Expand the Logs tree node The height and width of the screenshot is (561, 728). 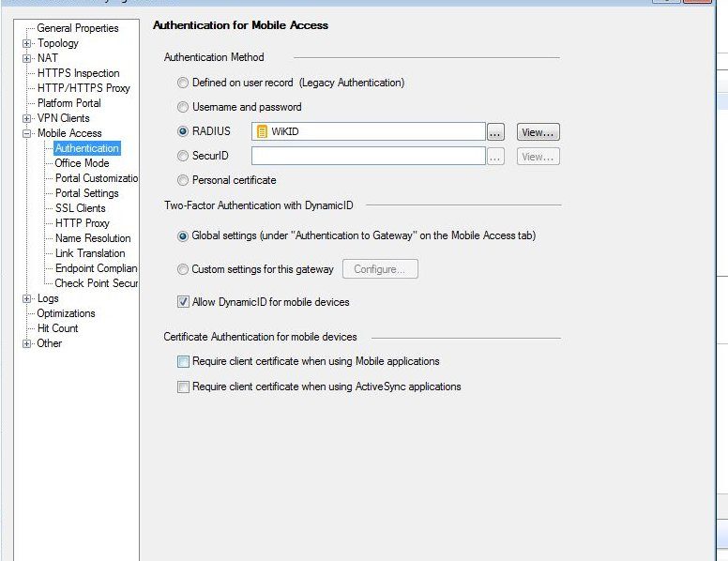coord(27,298)
